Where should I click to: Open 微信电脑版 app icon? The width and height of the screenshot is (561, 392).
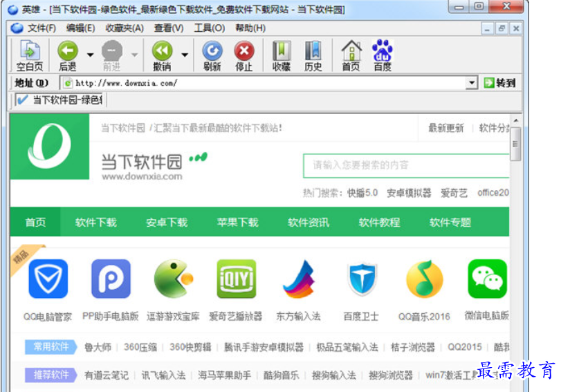(487, 279)
